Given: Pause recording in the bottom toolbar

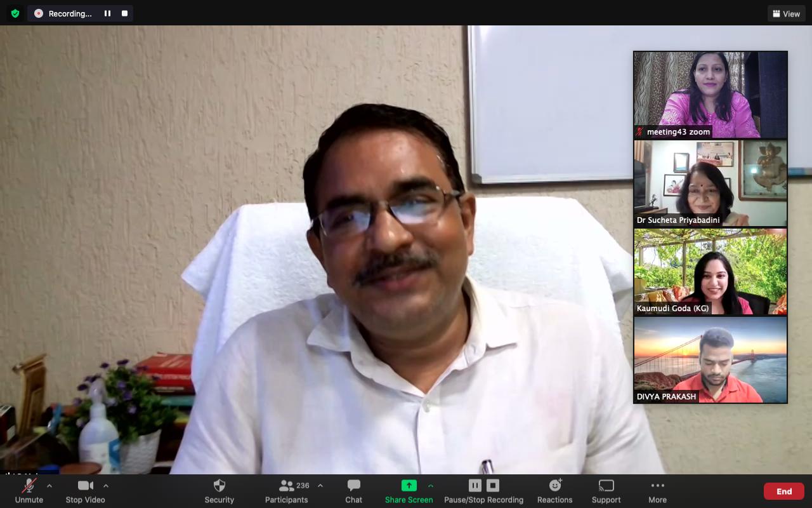Looking at the screenshot, I should [475, 486].
